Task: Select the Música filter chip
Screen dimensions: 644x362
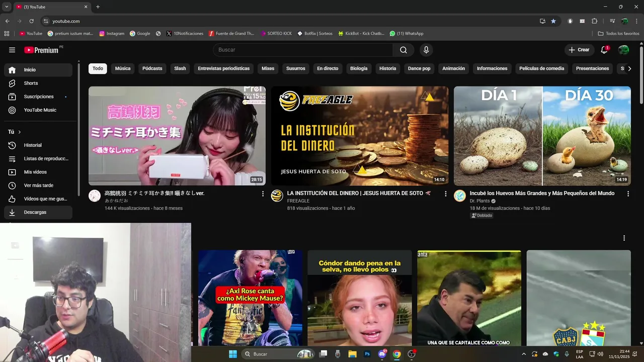Action: click(x=123, y=68)
